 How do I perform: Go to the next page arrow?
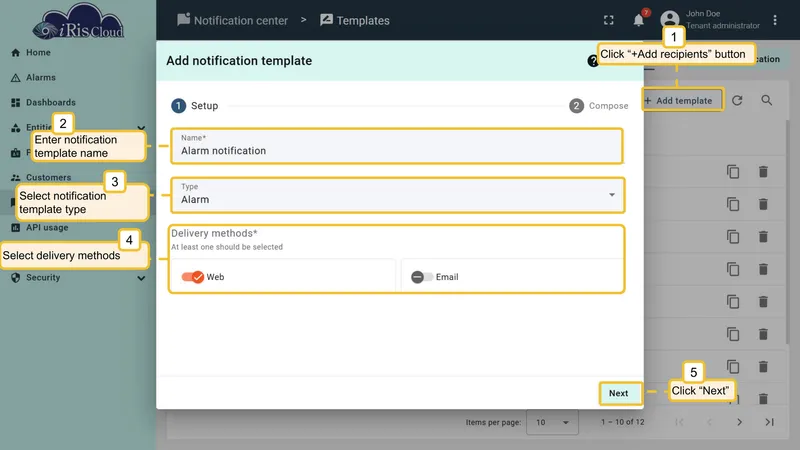tap(739, 422)
